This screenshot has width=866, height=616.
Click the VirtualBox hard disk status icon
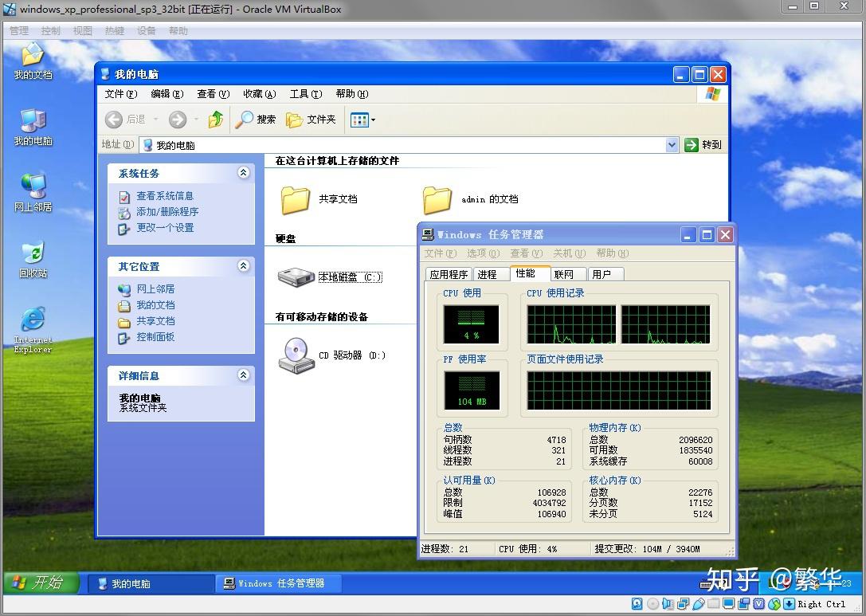pos(637,604)
